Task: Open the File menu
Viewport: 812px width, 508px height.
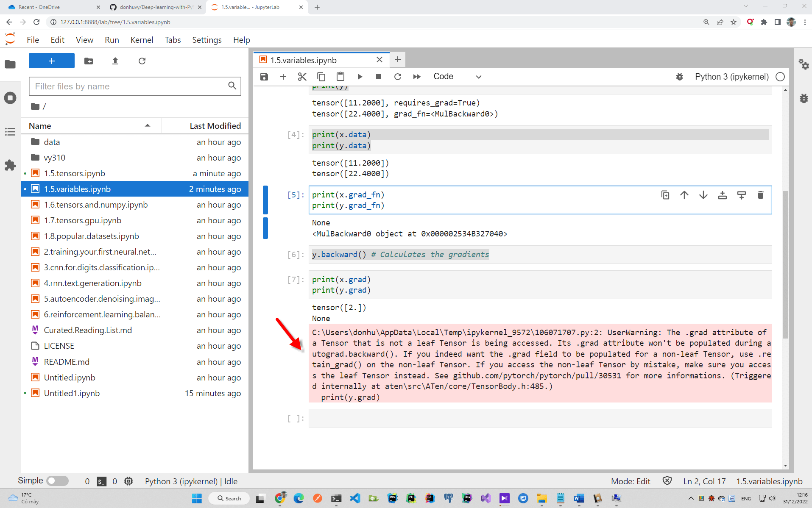Action: [33, 40]
